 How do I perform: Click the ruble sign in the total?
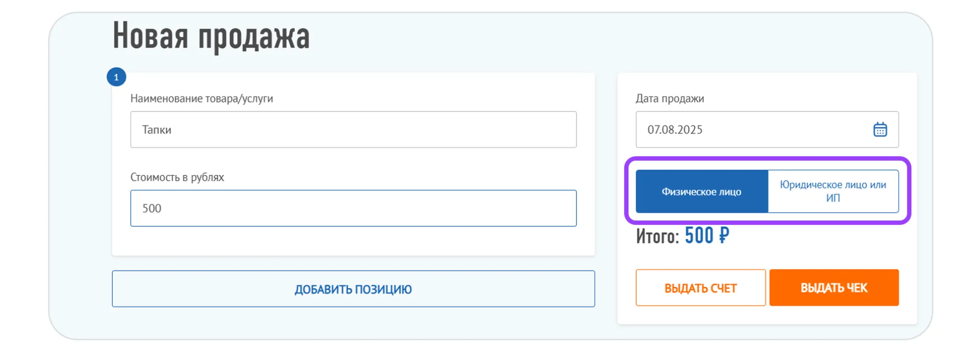[x=724, y=236]
